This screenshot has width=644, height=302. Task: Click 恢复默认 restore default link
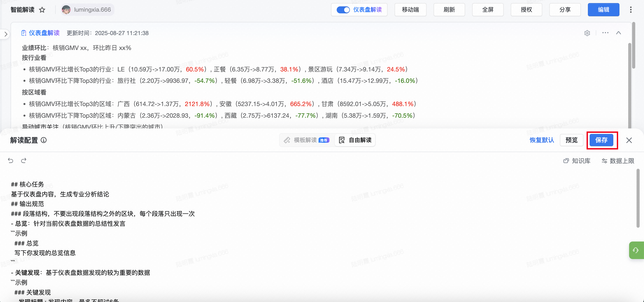tap(542, 140)
